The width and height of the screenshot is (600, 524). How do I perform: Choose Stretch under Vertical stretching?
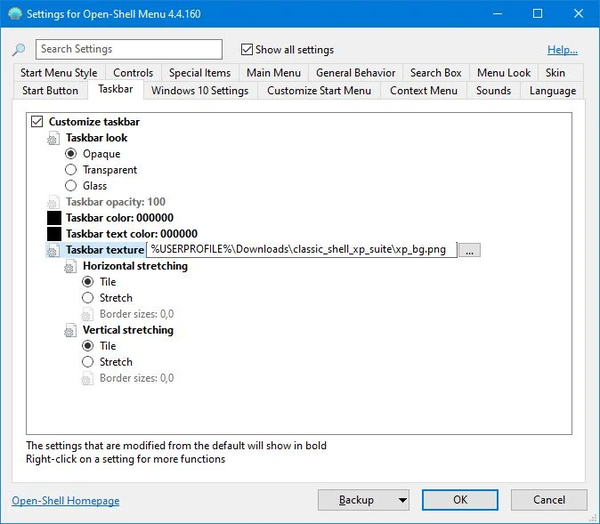point(88,362)
